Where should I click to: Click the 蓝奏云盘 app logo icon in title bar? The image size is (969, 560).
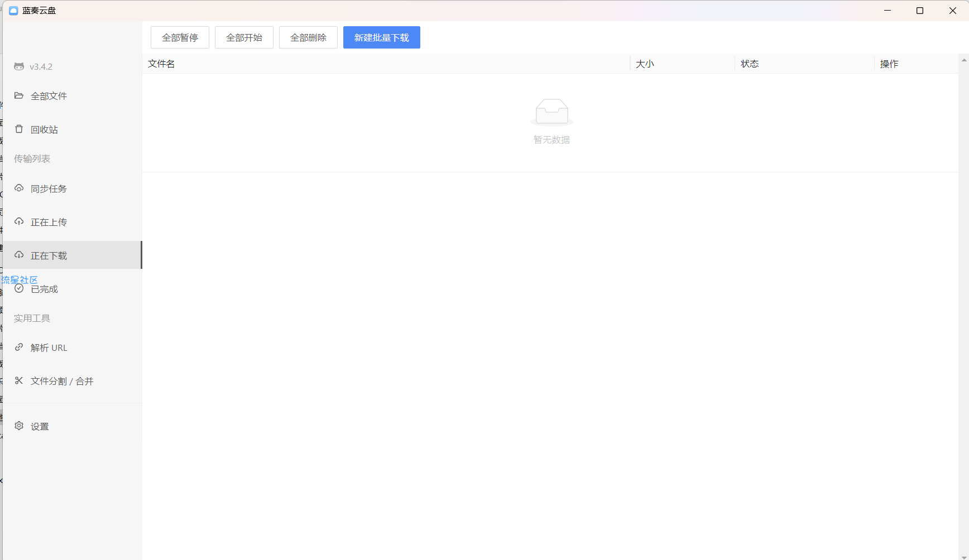13,11
